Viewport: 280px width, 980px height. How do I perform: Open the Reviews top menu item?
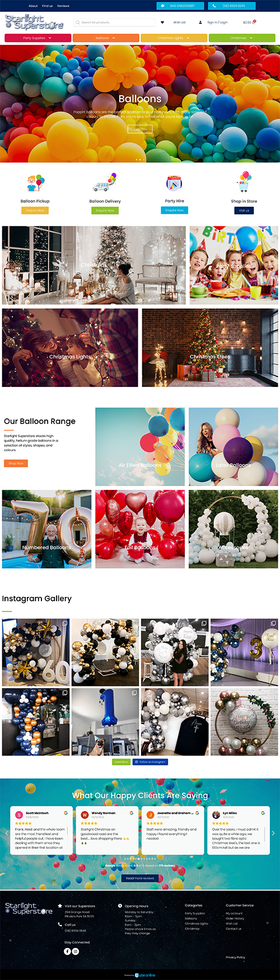coord(63,6)
